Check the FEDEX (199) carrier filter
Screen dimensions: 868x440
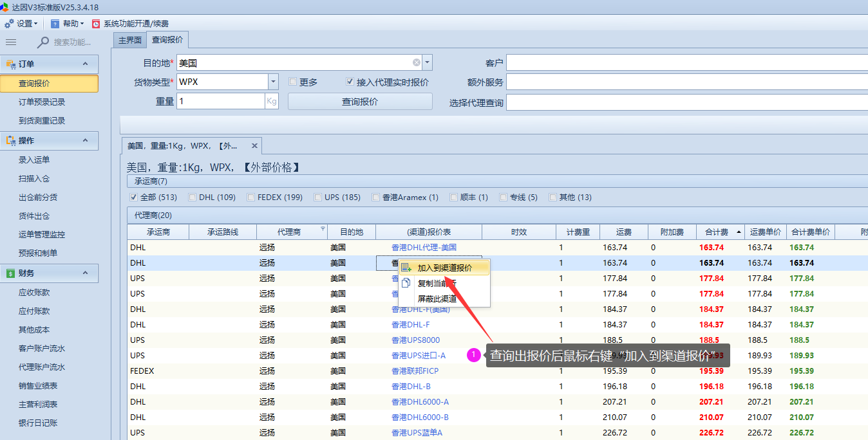251,197
